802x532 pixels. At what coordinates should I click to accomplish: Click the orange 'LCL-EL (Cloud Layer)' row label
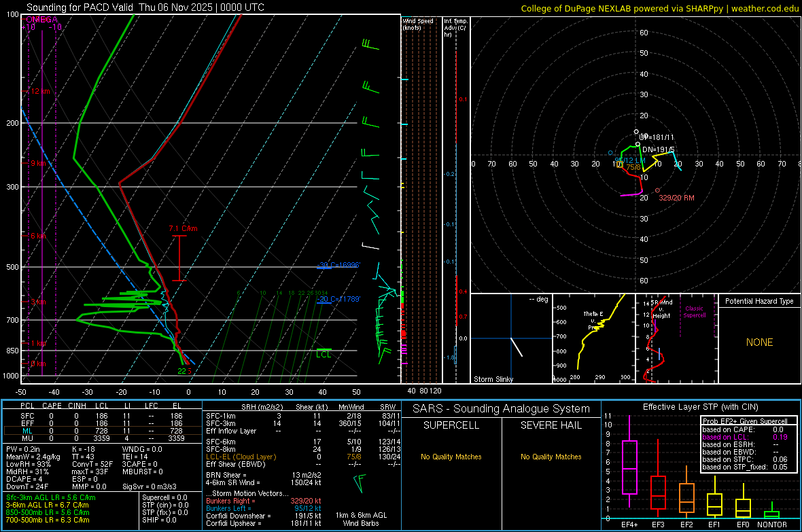241,457
